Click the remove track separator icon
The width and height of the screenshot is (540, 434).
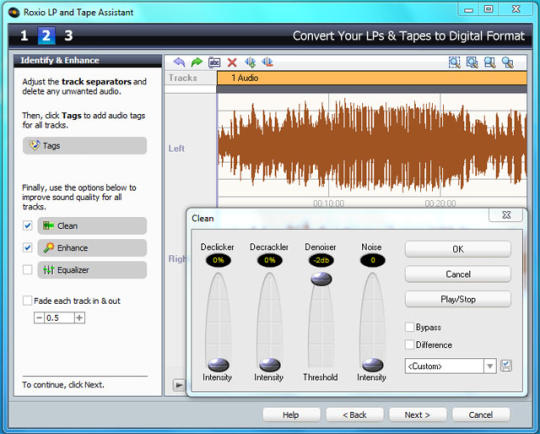click(267, 62)
